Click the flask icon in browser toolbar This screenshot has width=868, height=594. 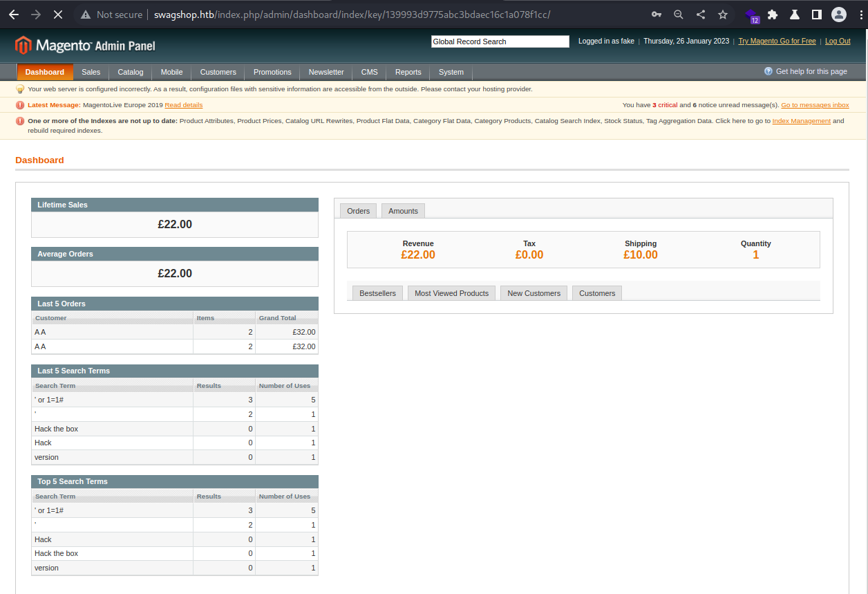[x=795, y=15]
